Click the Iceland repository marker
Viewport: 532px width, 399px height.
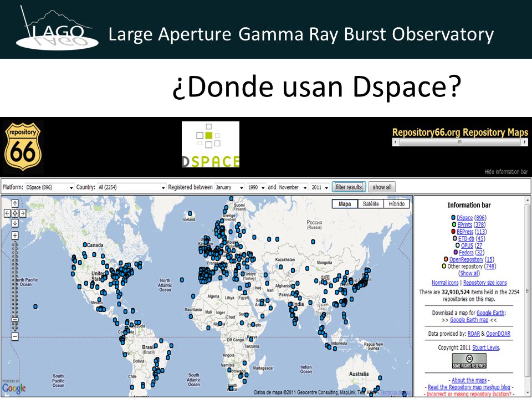pos(190,213)
